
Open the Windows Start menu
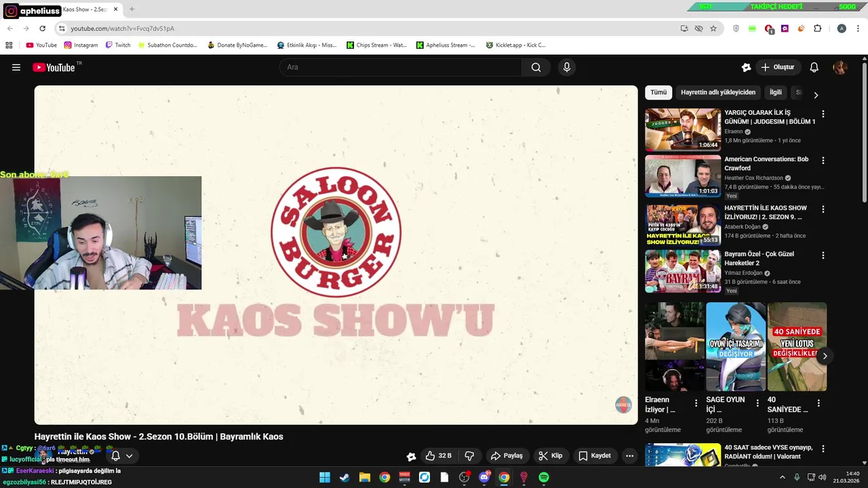point(325,477)
